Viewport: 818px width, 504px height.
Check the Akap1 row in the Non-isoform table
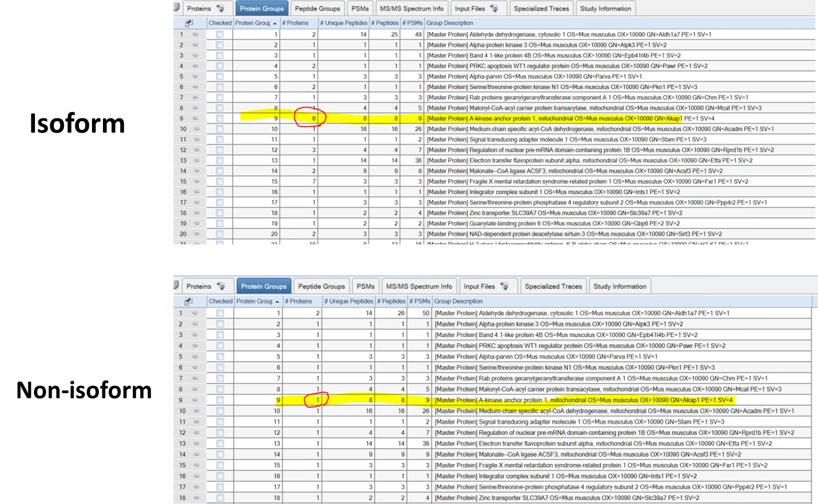(x=220, y=400)
